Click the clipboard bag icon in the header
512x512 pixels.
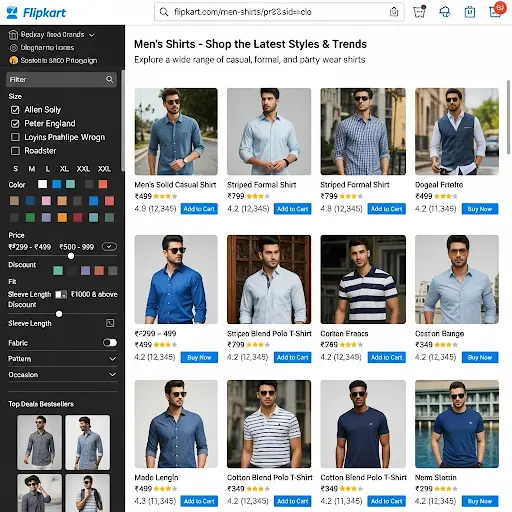pyautogui.click(x=470, y=12)
